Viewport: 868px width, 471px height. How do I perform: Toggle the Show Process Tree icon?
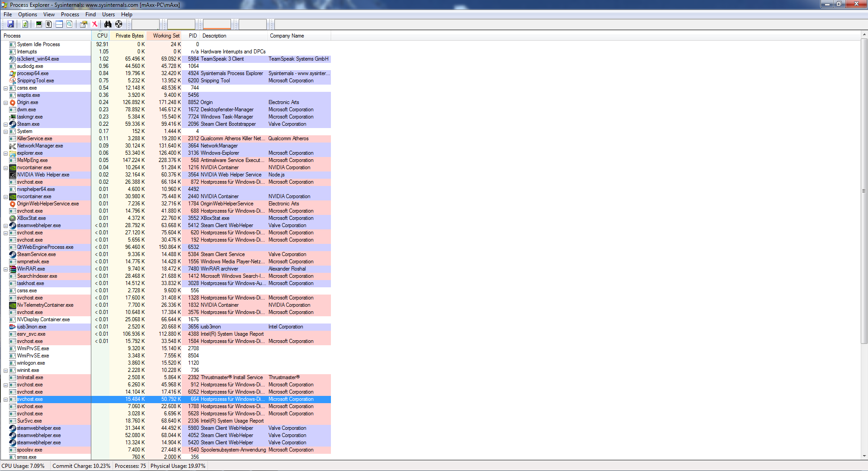(49, 24)
